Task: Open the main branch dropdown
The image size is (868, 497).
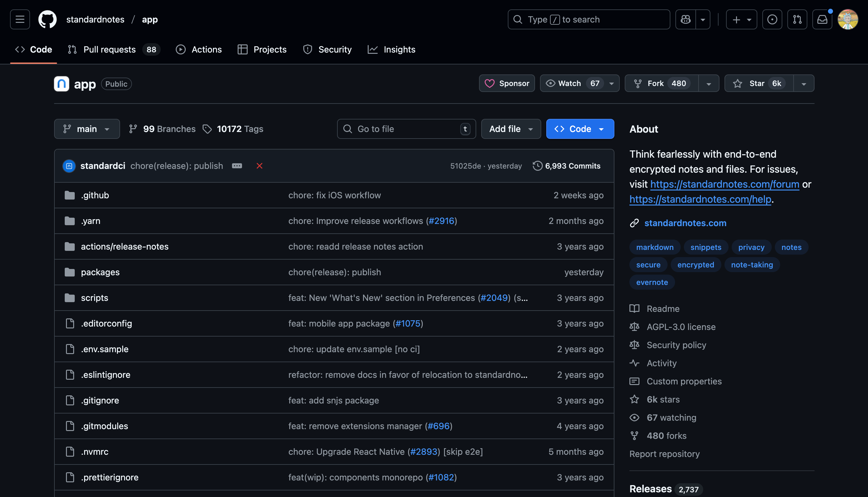Action: click(x=87, y=129)
